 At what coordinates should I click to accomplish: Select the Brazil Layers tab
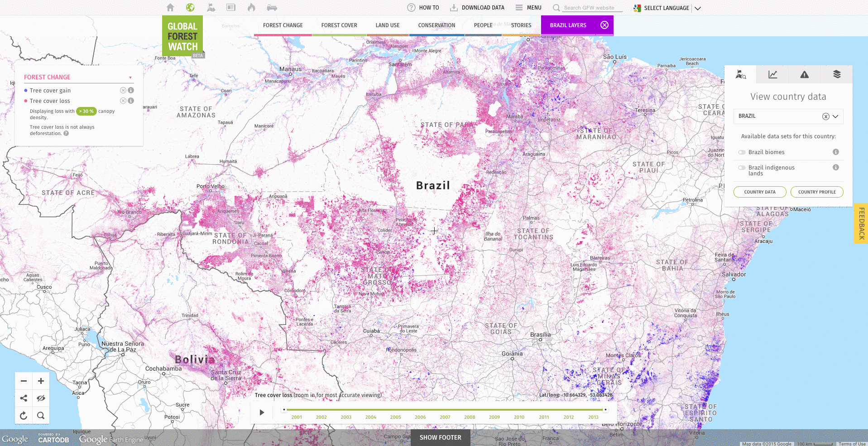click(x=568, y=25)
